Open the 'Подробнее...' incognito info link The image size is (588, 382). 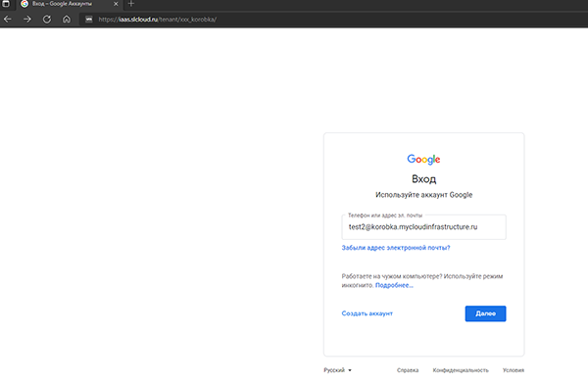click(x=394, y=285)
